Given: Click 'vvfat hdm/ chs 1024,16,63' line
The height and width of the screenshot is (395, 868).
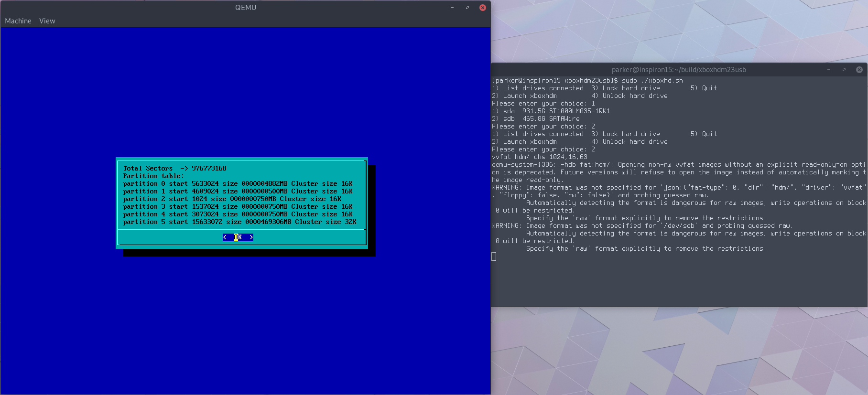Looking at the screenshot, I should coord(540,157).
